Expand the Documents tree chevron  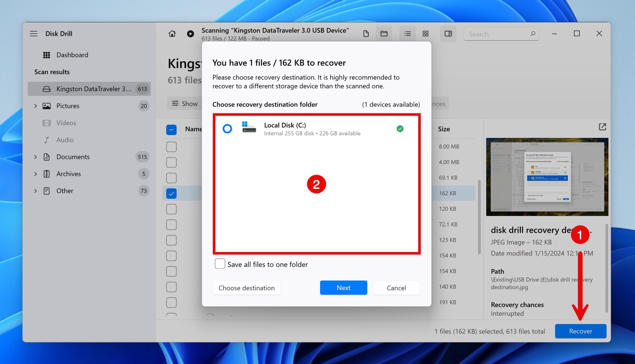pos(35,157)
